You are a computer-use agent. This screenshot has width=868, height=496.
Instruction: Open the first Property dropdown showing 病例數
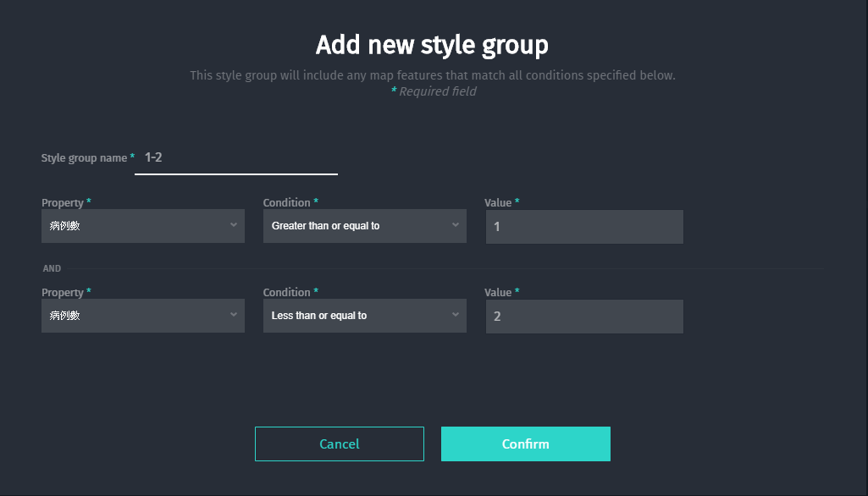[x=143, y=226]
